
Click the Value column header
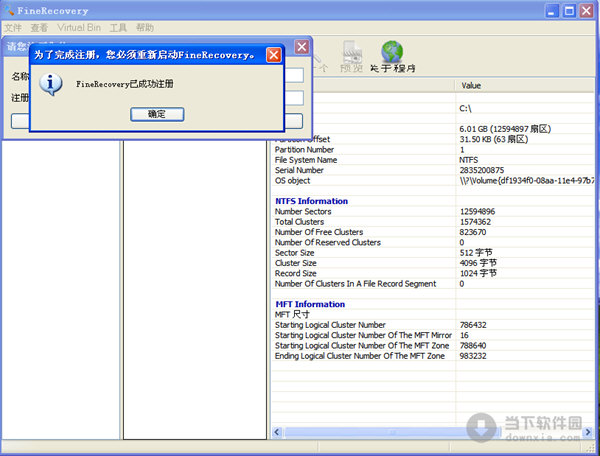click(x=471, y=86)
